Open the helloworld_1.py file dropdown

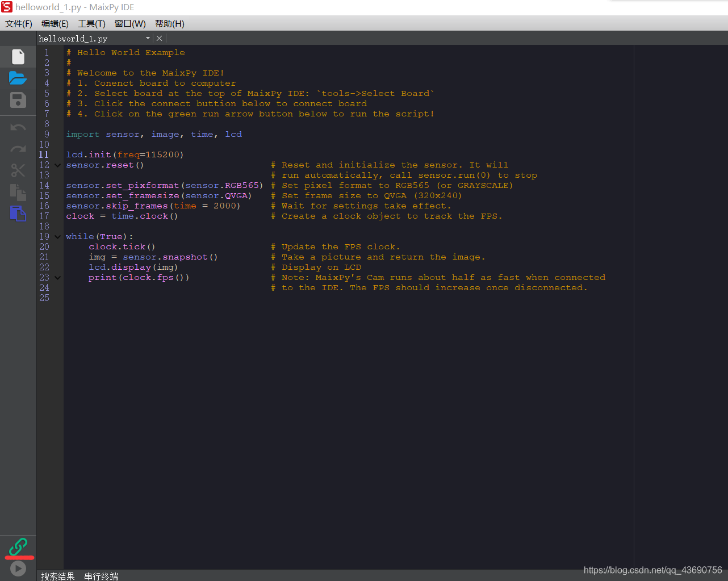[x=148, y=38]
